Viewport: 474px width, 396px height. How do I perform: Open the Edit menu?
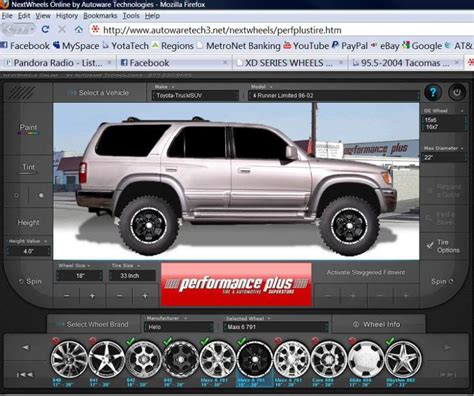(24, 16)
